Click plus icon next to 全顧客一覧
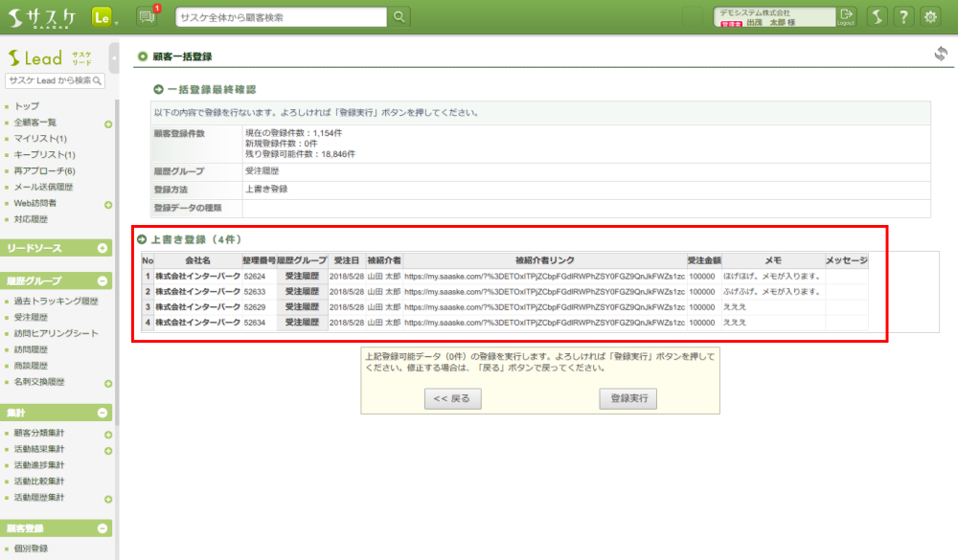The height and width of the screenshot is (560, 958). pyautogui.click(x=108, y=123)
